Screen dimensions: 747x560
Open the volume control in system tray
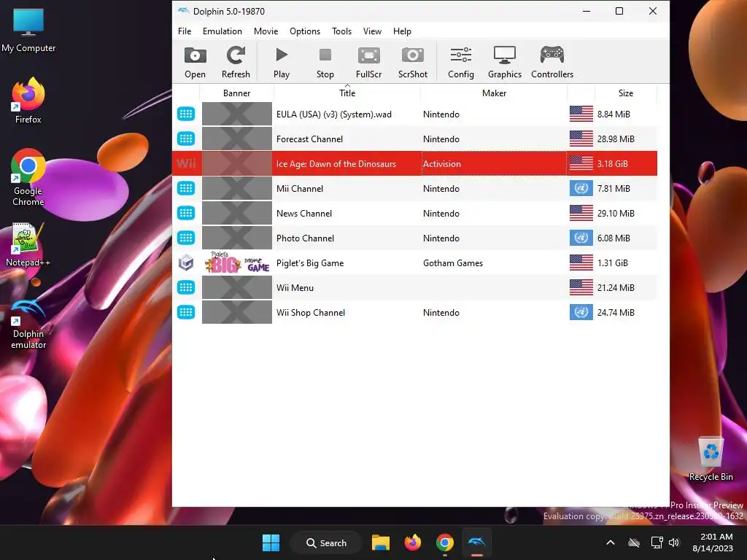click(x=673, y=542)
